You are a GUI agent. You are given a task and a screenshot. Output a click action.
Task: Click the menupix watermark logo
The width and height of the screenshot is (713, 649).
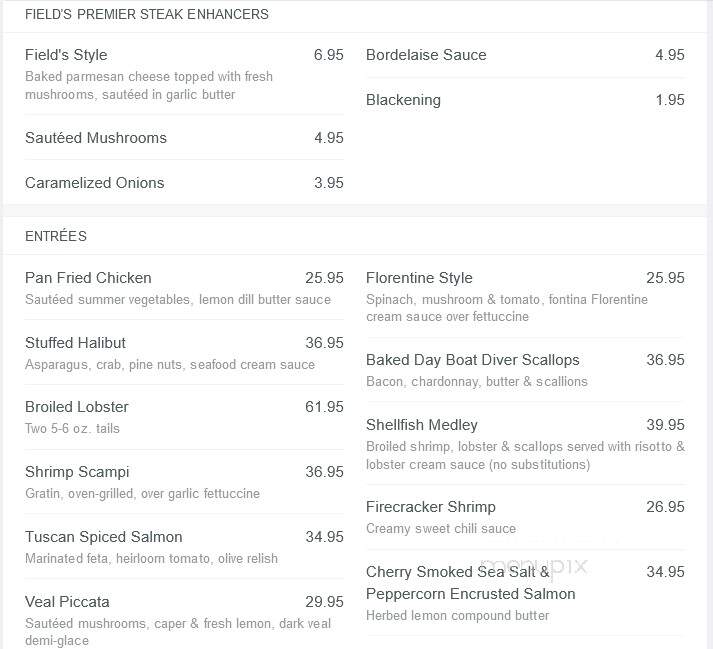534,566
